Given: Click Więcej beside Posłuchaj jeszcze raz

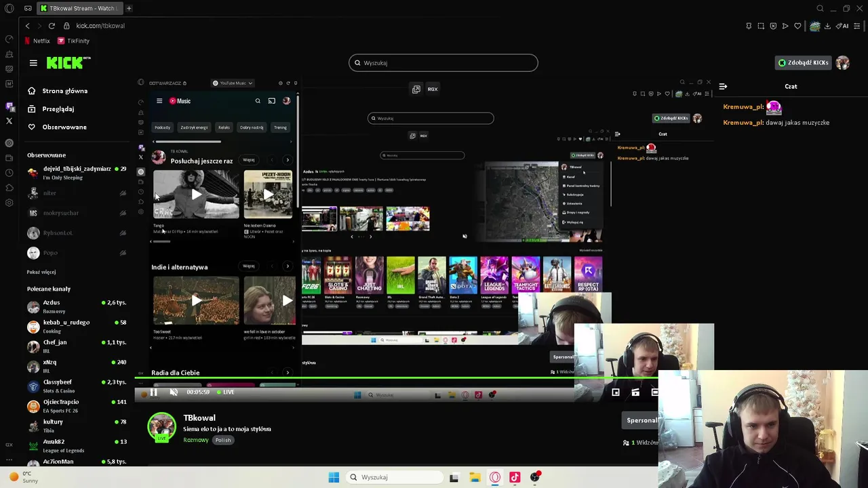Looking at the screenshot, I should 249,160.
